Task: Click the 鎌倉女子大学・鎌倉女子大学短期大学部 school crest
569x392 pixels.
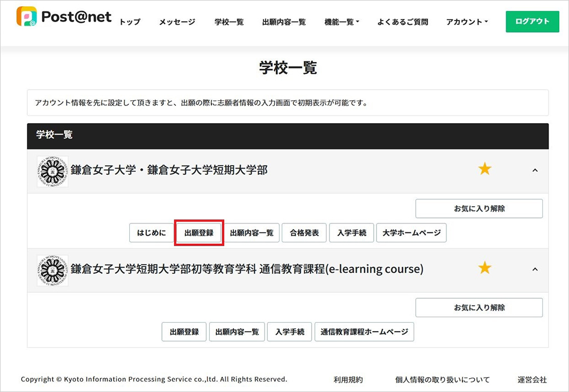Action: tap(53, 171)
